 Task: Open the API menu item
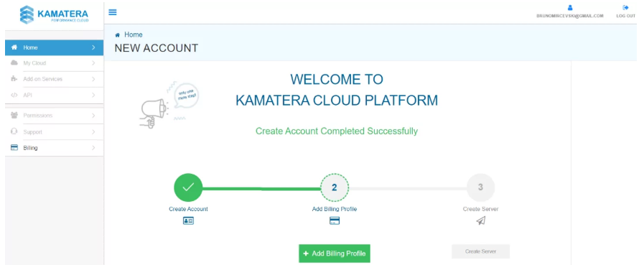tap(55, 95)
